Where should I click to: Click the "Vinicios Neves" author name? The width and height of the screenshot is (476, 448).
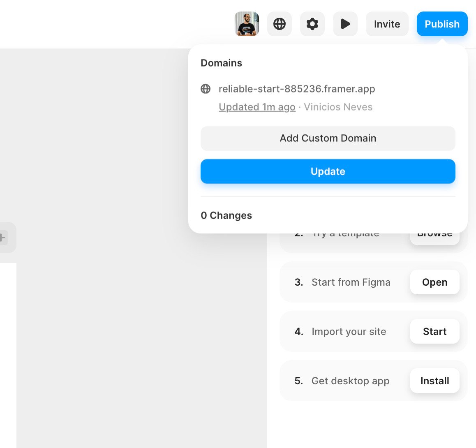[338, 107]
